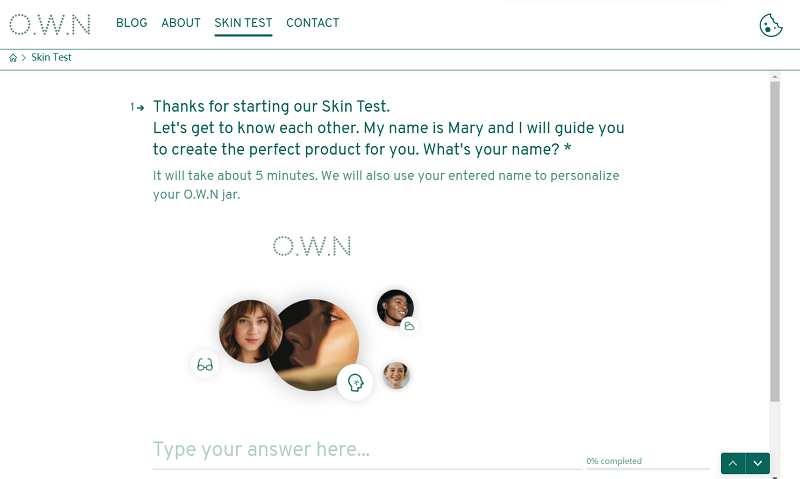The image size is (800, 479).
Task: Open the About menu item
Action: pyautogui.click(x=181, y=23)
